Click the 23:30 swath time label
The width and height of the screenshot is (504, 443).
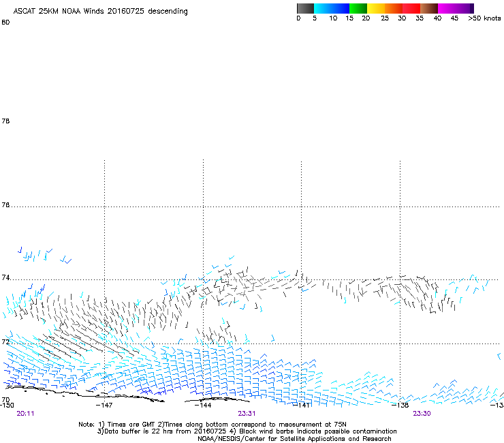click(422, 414)
